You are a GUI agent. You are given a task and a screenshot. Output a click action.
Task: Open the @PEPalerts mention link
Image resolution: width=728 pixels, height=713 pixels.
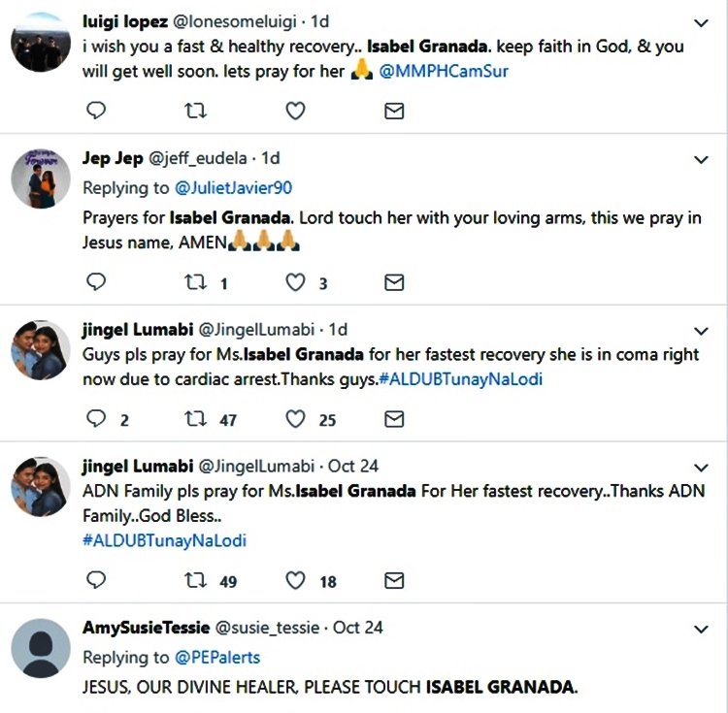click(x=217, y=657)
